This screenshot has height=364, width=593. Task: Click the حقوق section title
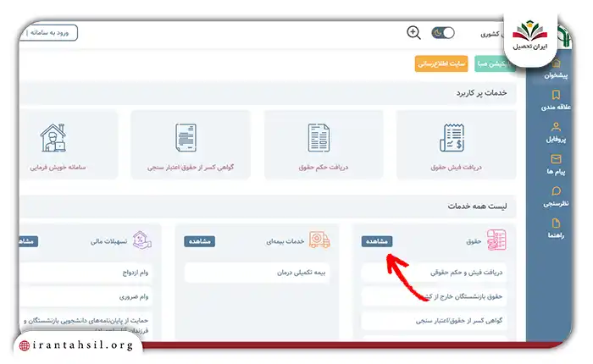click(x=474, y=241)
